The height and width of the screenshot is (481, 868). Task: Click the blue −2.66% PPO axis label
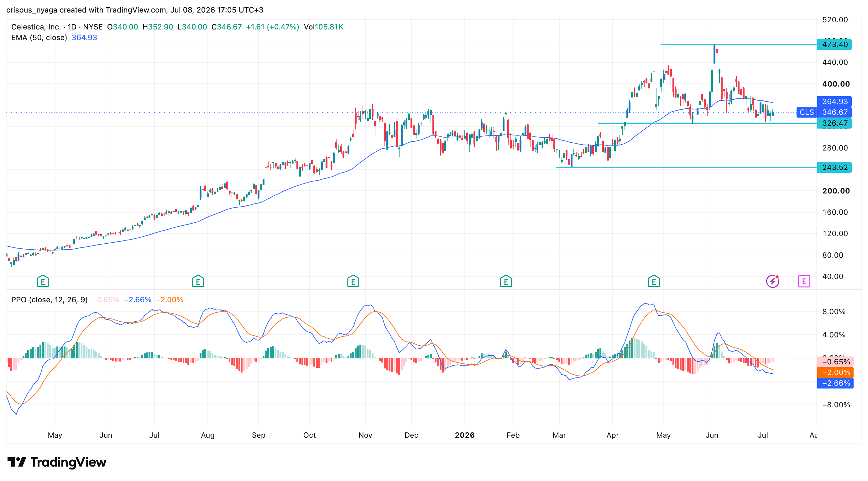pyautogui.click(x=835, y=383)
